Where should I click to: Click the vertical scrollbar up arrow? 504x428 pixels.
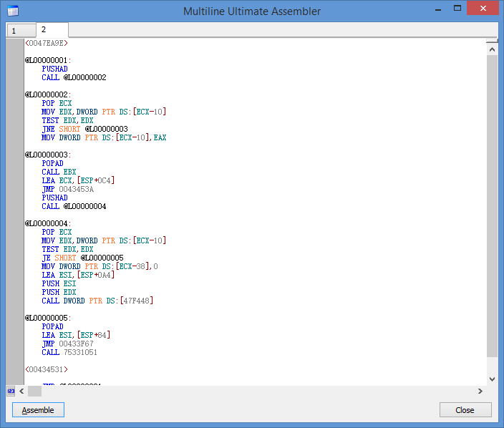[492, 49]
